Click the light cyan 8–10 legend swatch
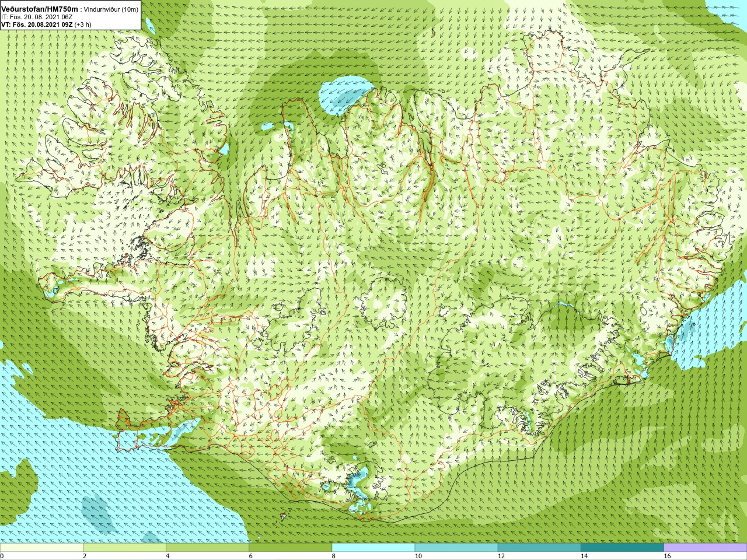747x560 pixels. pyautogui.click(x=373, y=548)
